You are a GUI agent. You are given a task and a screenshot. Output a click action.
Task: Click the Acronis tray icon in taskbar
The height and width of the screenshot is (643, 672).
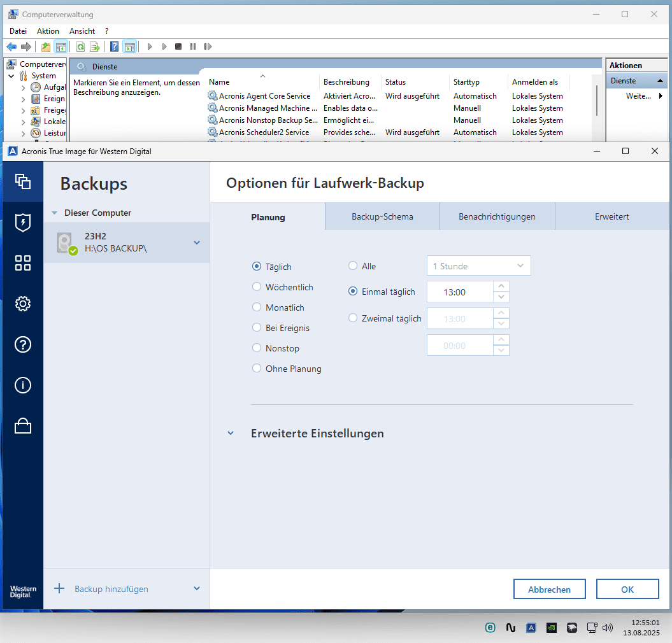tap(531, 628)
